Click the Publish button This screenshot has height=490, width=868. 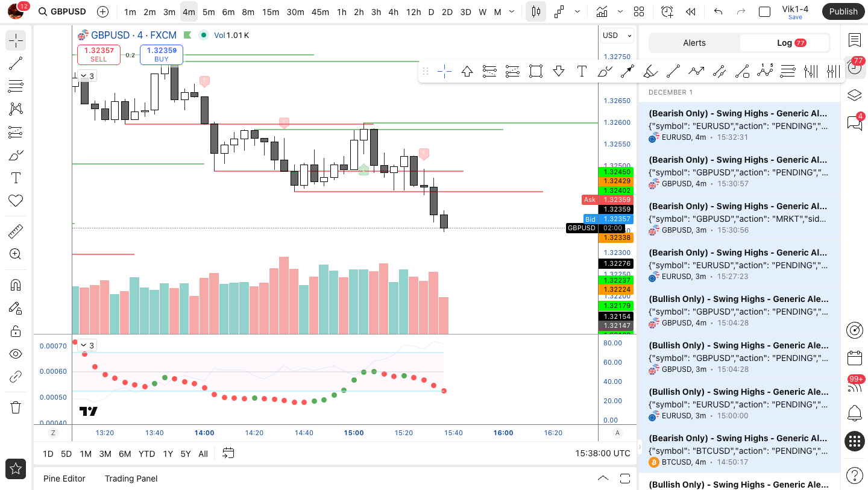point(843,11)
